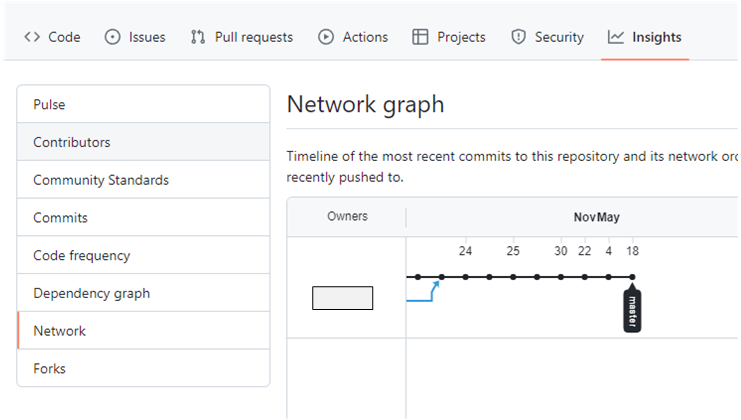Go to Pull requests tab
This screenshot has height=420, width=741.
coord(241,37)
